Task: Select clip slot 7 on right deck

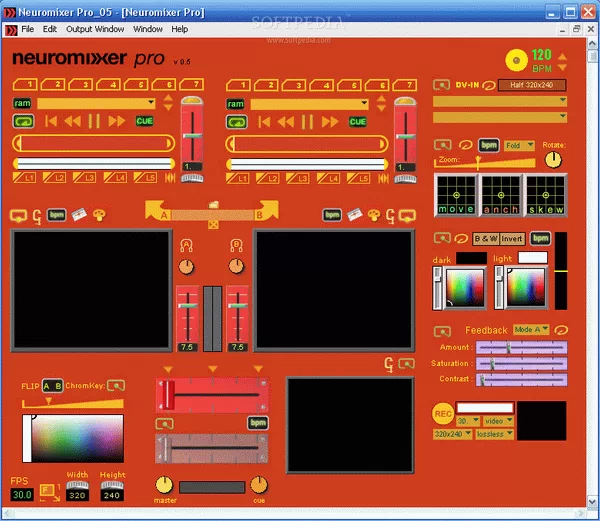Action: click(x=405, y=85)
